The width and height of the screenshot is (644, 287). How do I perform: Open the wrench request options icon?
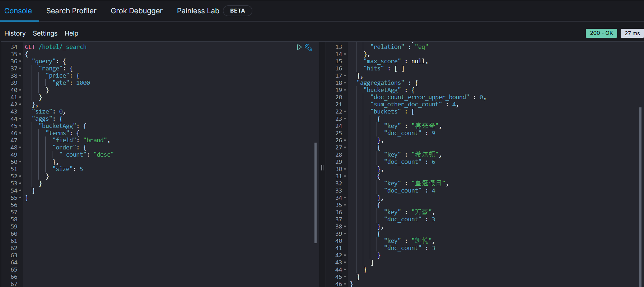coord(308,47)
